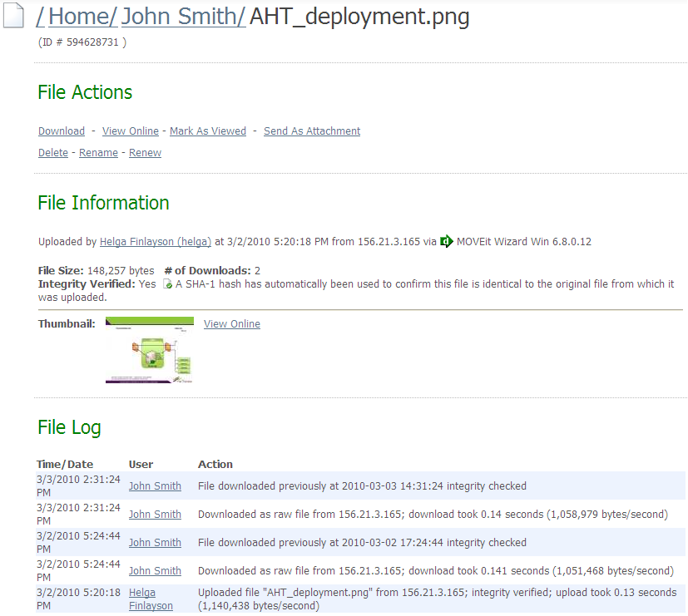The height and width of the screenshot is (616, 688).
Task: Open John Smith from the 5:24:44 PM entry
Action: (154, 542)
